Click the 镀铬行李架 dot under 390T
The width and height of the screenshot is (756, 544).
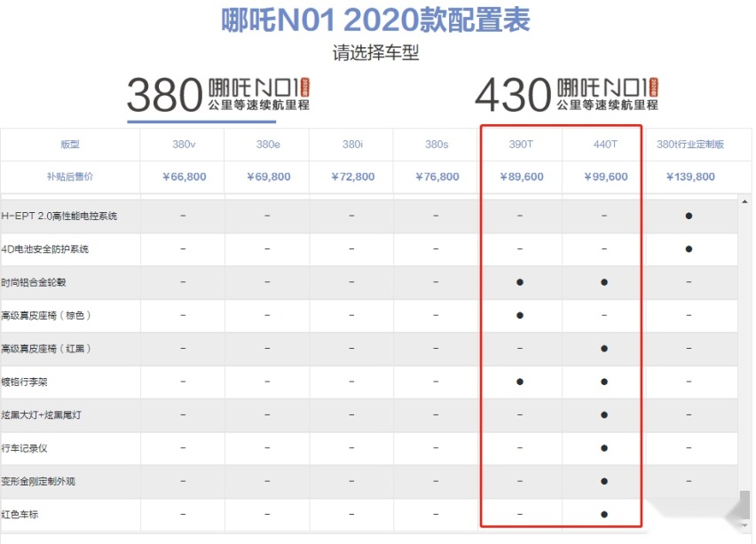tap(520, 382)
